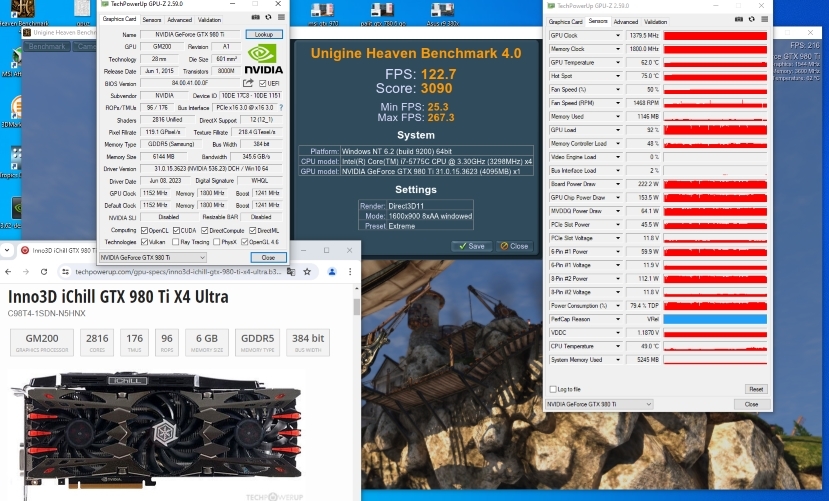Expand GPU Load sensor dropdown
Viewport: 829px width, 501px height.
[618, 130]
